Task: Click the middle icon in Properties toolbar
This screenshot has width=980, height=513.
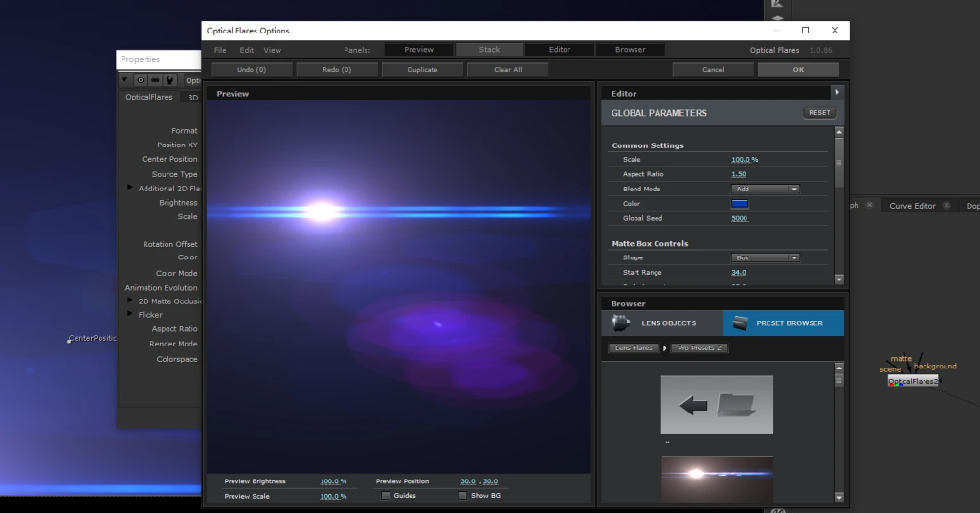Action: coord(155,80)
